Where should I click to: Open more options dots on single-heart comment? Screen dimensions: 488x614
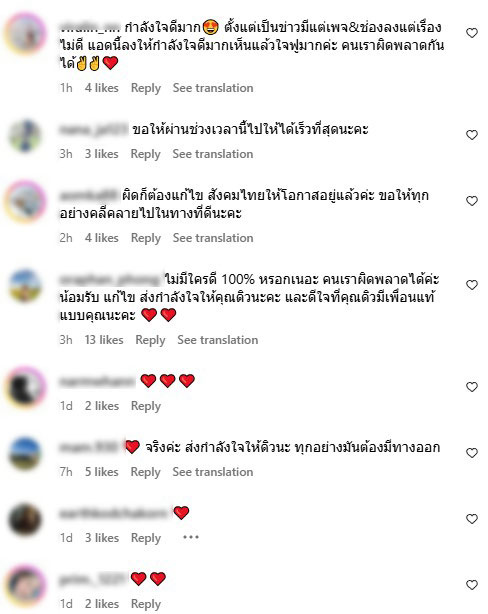point(191,537)
